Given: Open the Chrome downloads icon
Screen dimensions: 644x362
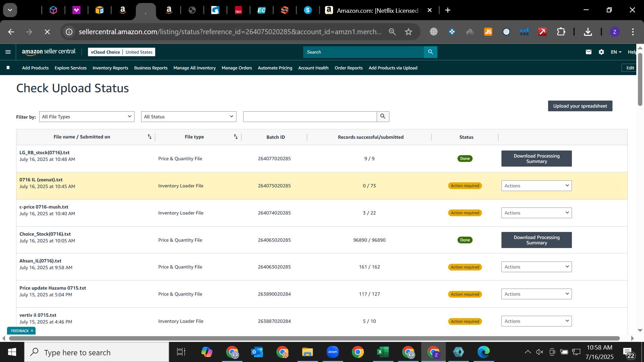Looking at the screenshot, I should (x=588, y=32).
